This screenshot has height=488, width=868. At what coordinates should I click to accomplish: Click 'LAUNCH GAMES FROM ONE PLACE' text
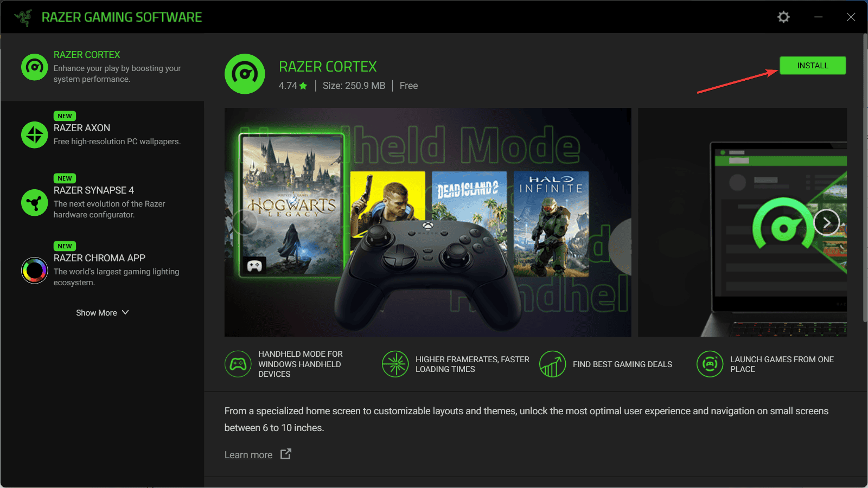(782, 364)
